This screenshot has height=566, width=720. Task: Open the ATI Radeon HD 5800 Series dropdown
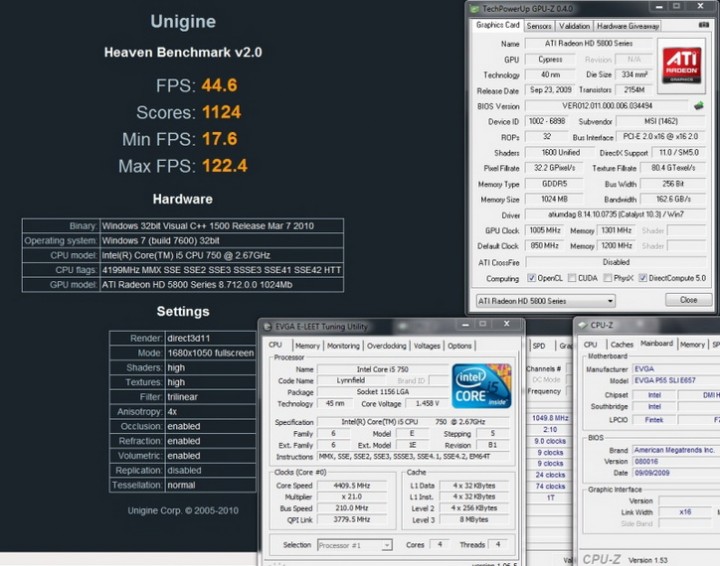(x=546, y=301)
